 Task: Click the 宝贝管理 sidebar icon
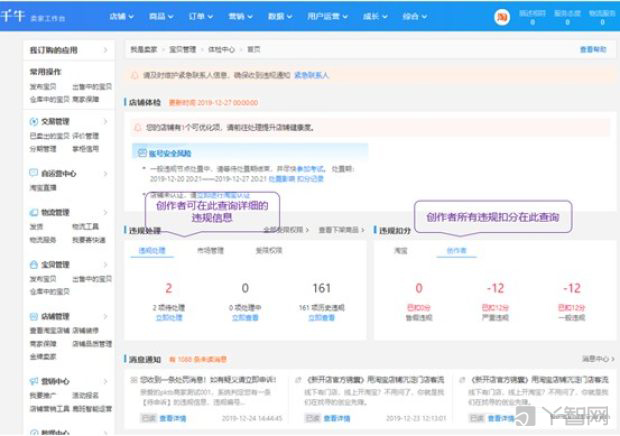34,265
